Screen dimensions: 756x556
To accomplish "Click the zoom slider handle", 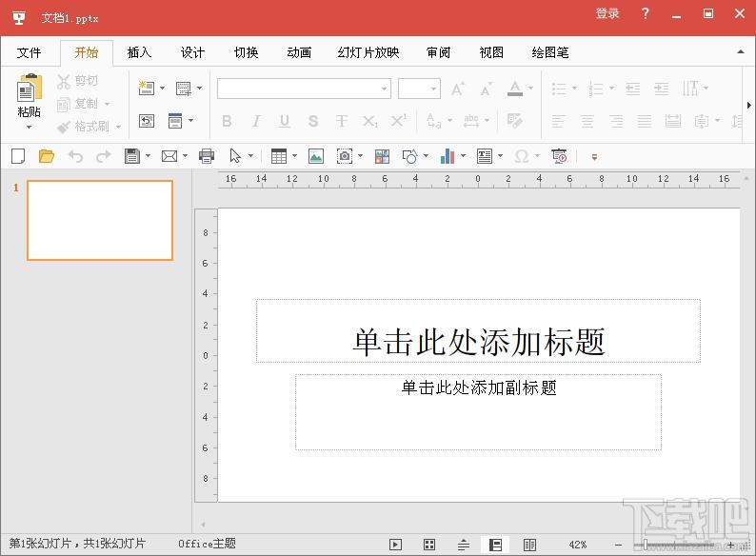I will (x=646, y=545).
